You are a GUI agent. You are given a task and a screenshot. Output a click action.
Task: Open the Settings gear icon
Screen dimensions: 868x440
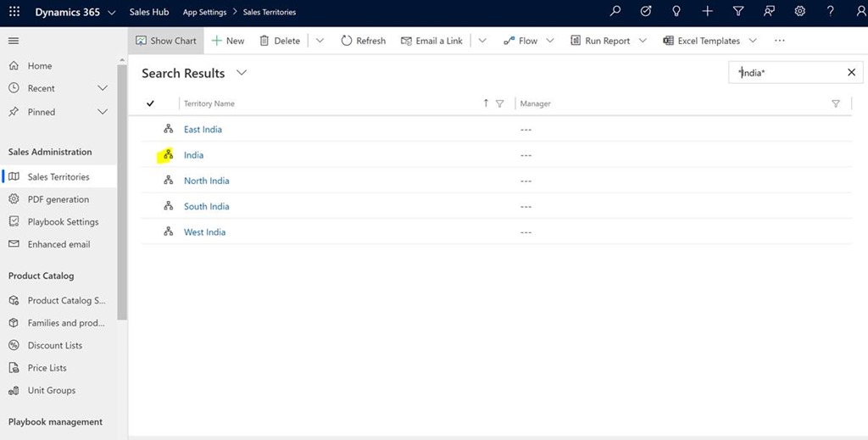click(800, 12)
